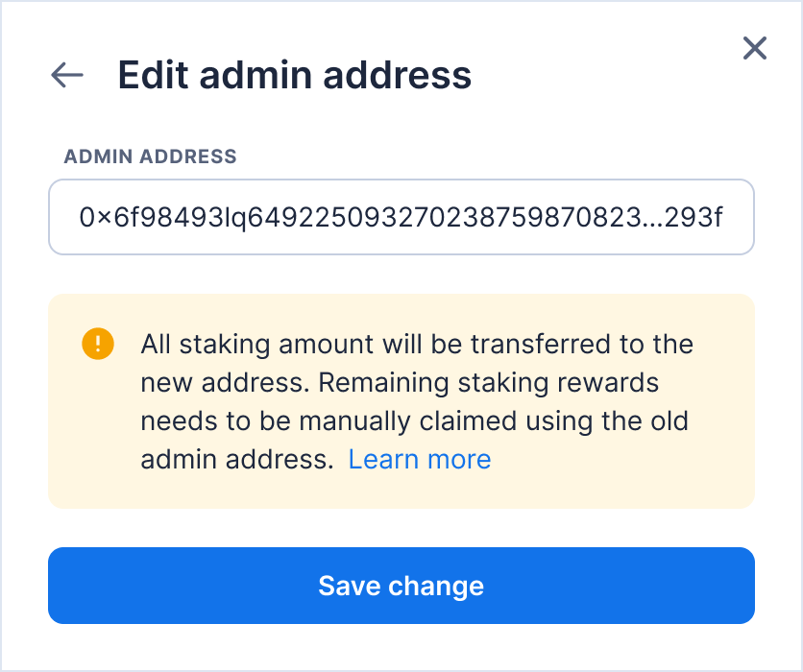This screenshot has height=672, width=803.
Task: Click the "Edit admin address" heading
Action: coord(294,75)
